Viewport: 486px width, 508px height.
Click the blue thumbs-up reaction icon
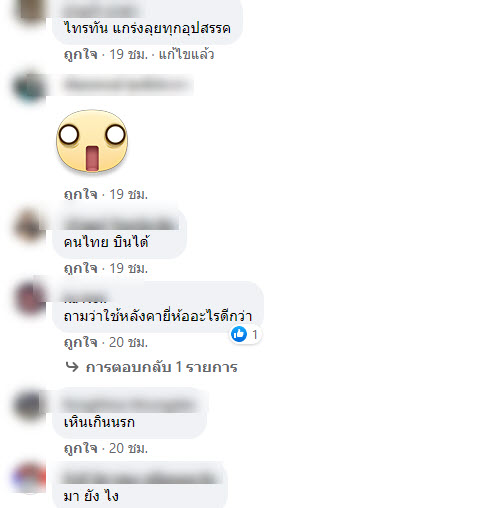[239, 334]
